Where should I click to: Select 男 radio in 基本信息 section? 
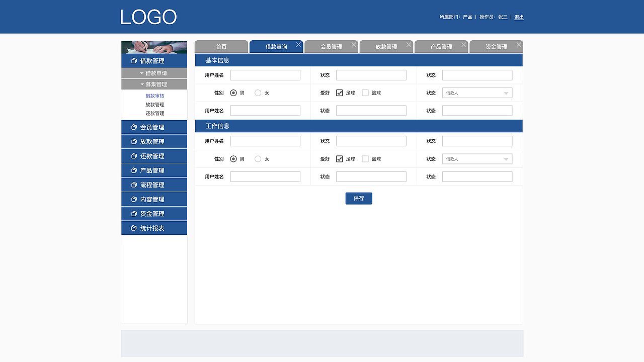pos(233,93)
